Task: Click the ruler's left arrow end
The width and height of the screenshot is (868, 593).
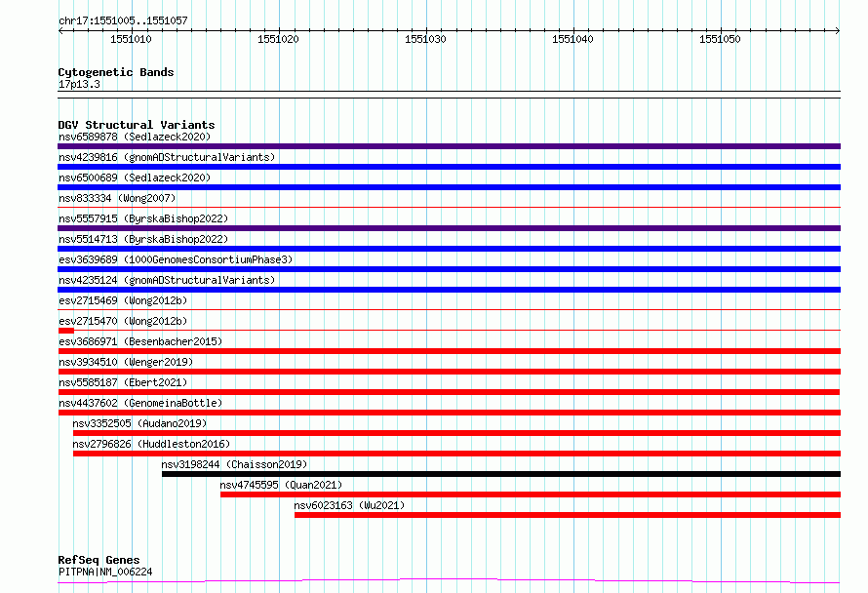Action: coord(60,30)
